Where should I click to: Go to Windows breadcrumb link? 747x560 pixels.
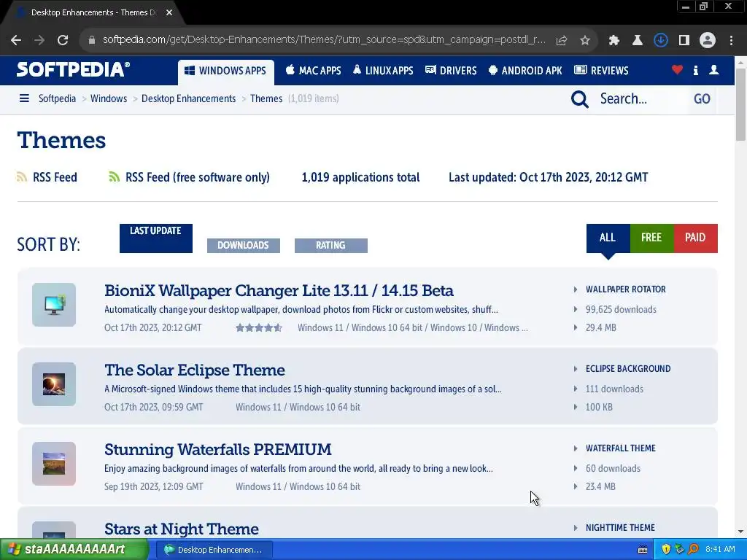(109, 98)
